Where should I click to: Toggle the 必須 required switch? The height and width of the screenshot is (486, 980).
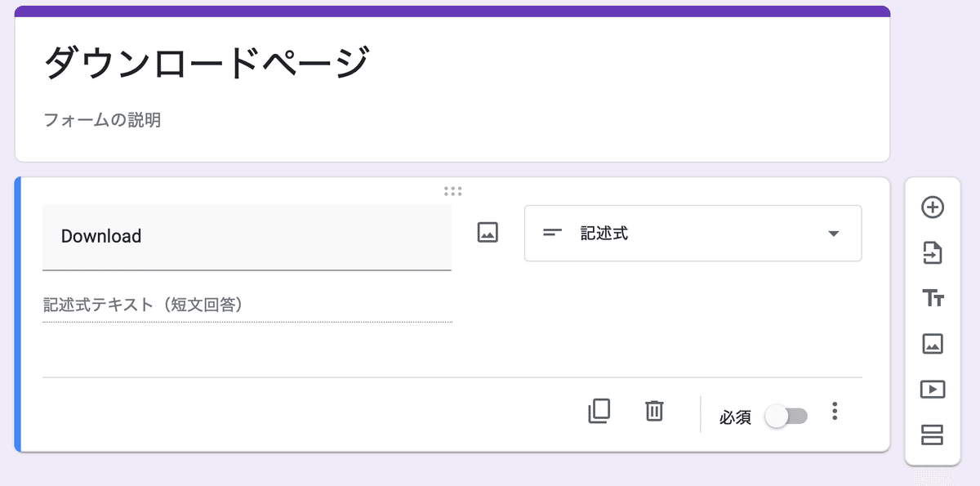pyautogui.click(x=786, y=417)
